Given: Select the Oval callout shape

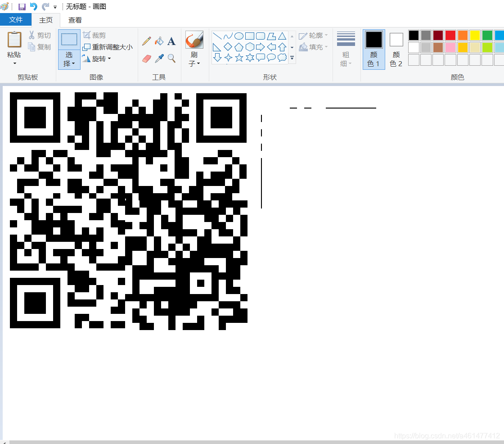Looking at the screenshot, I should 271,58.
